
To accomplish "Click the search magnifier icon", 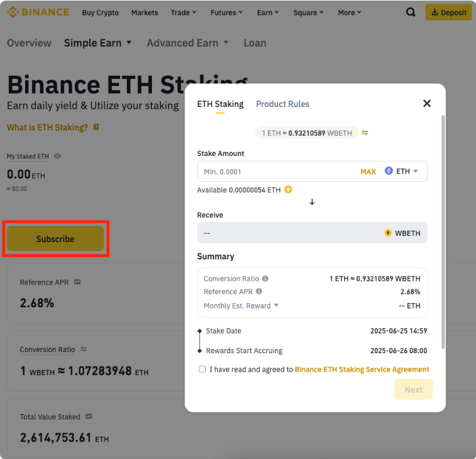I will [x=410, y=12].
